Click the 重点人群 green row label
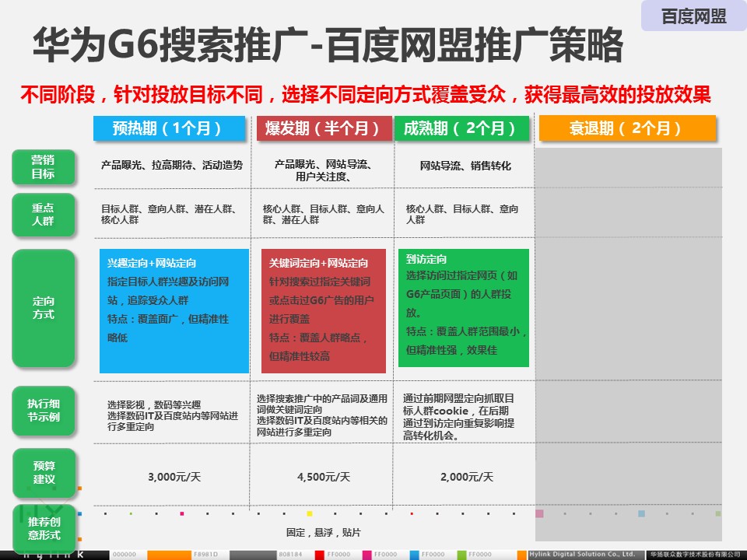 43,215
